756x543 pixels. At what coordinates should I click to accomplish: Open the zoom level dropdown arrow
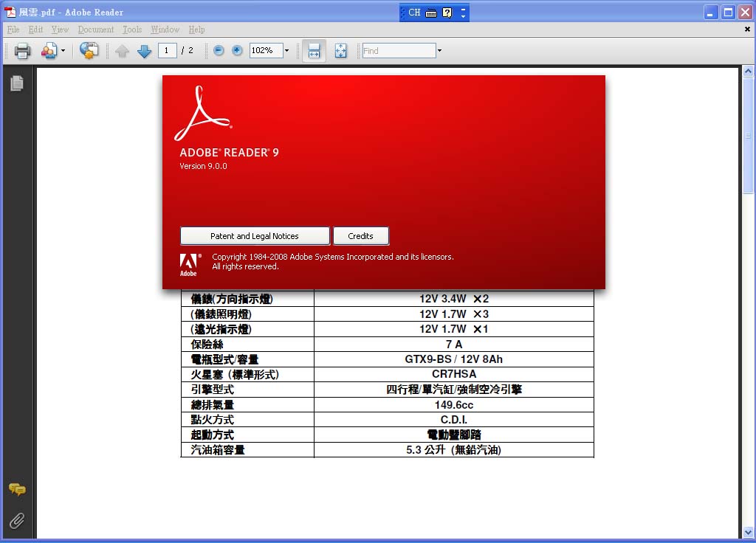(287, 50)
